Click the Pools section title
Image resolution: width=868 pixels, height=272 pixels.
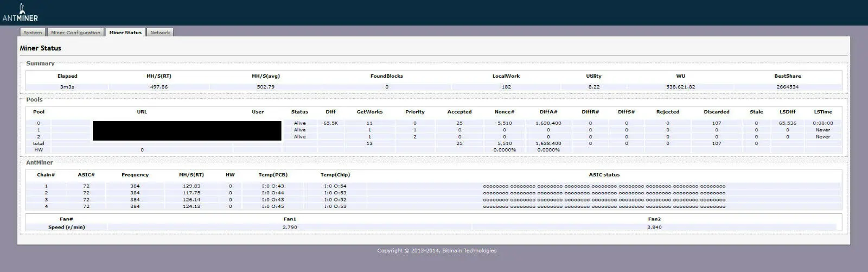(34, 100)
